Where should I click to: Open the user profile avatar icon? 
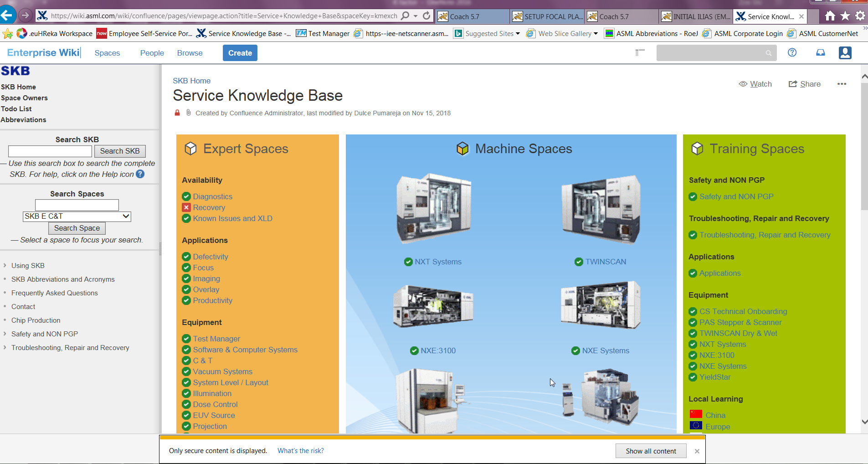coord(845,53)
